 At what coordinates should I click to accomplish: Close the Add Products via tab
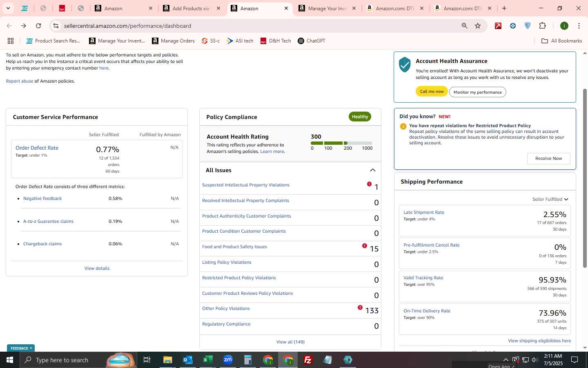[x=218, y=8]
